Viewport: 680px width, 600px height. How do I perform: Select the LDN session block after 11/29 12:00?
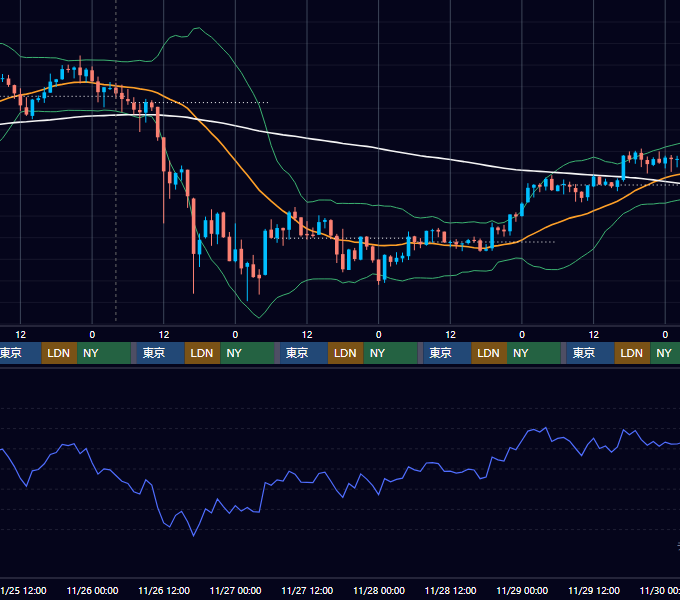click(x=632, y=353)
